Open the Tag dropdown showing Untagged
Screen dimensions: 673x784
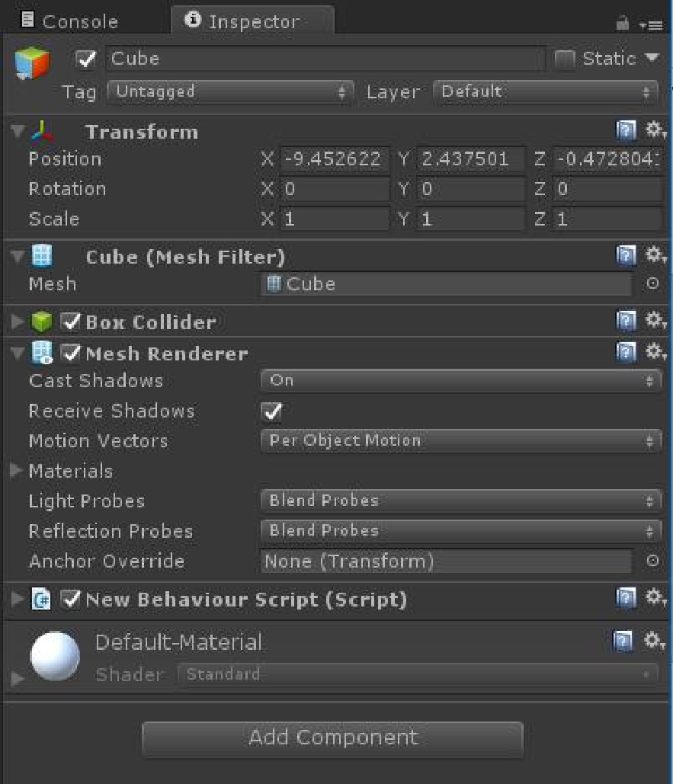[229, 92]
